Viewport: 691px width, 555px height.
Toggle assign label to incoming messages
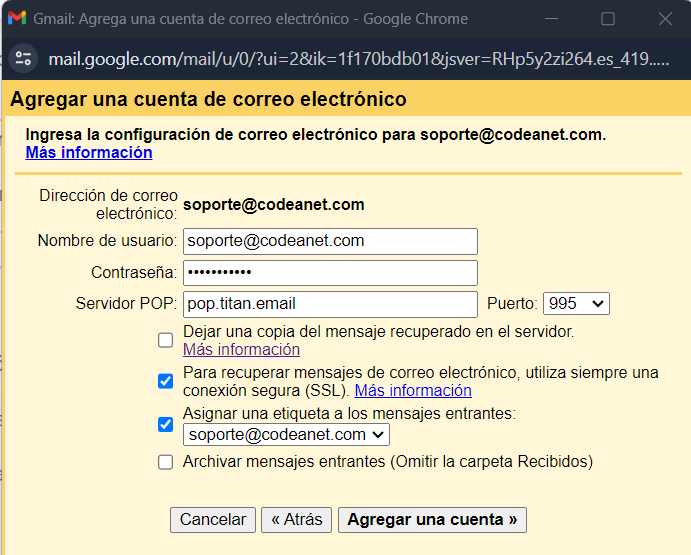tap(165, 425)
